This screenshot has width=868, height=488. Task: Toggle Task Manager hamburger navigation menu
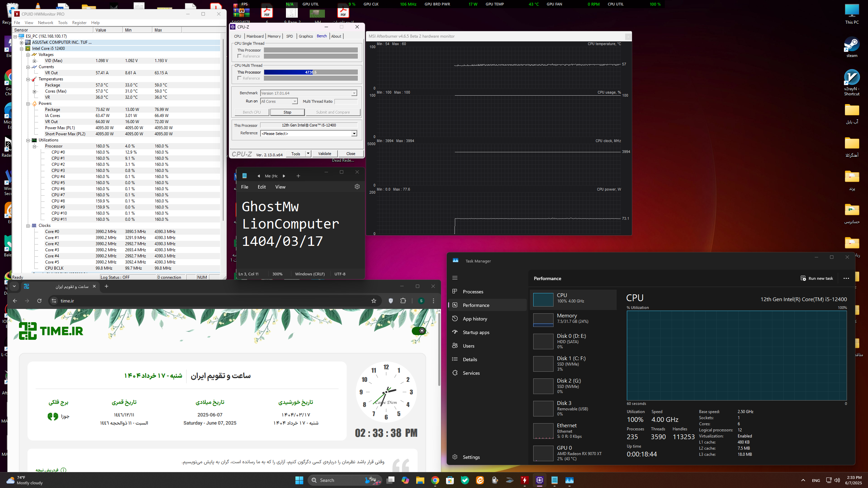[455, 278]
